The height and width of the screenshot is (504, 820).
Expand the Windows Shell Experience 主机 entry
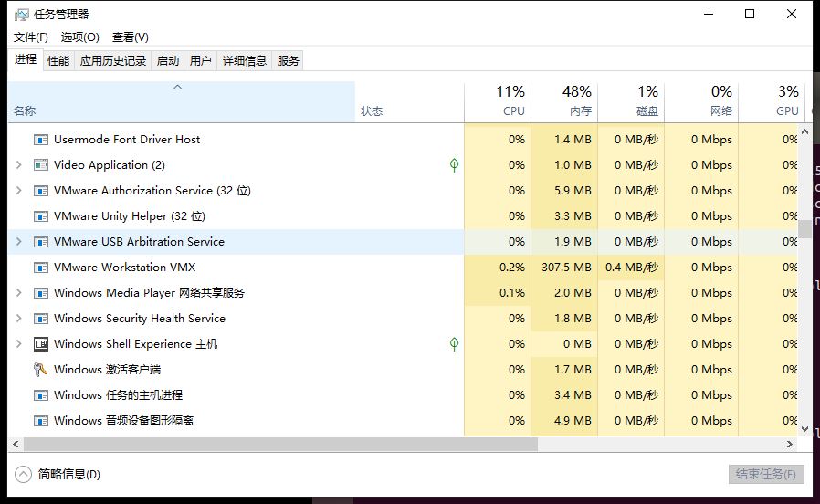(19, 344)
